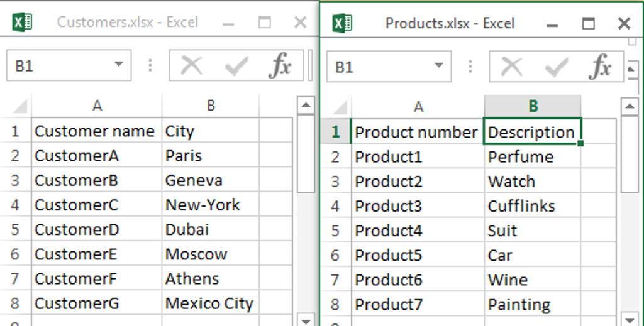Screen dimensions: 644x326
Task: Click the Cancel X in Products formula bar
Action: (x=512, y=67)
